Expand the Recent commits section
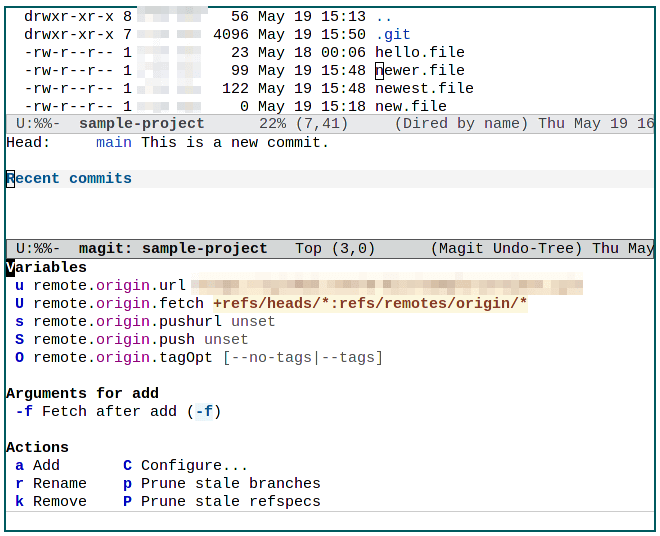This screenshot has height=536, width=660. tap(69, 179)
